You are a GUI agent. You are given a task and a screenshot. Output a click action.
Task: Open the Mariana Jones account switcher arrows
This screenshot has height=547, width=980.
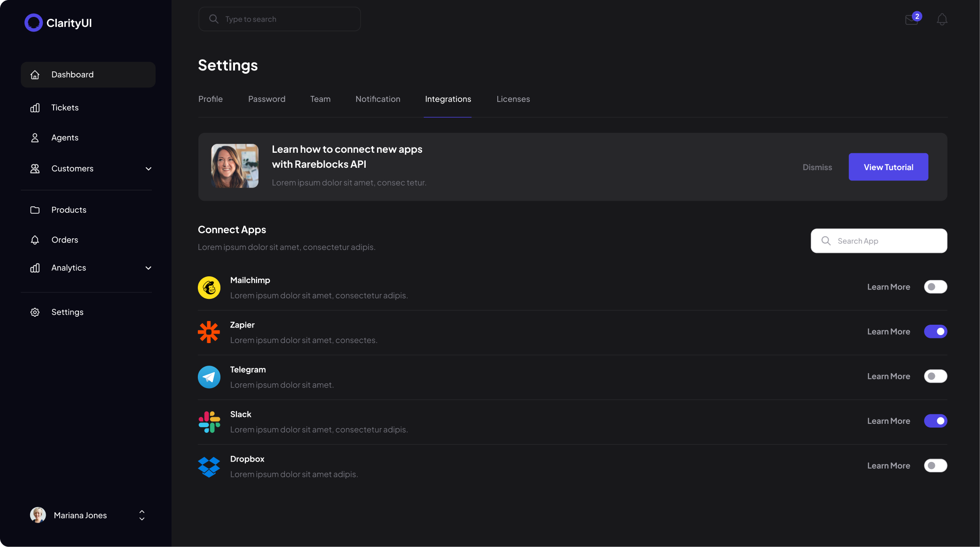click(142, 516)
